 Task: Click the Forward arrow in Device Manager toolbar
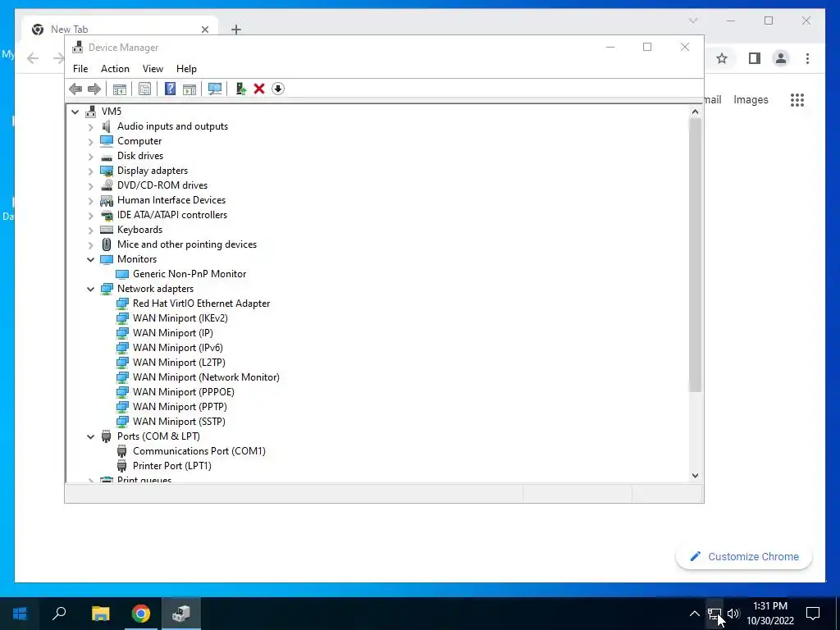tap(94, 89)
